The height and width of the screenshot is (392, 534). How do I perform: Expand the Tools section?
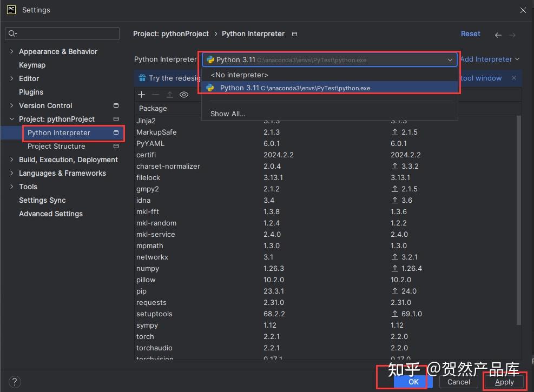11,187
